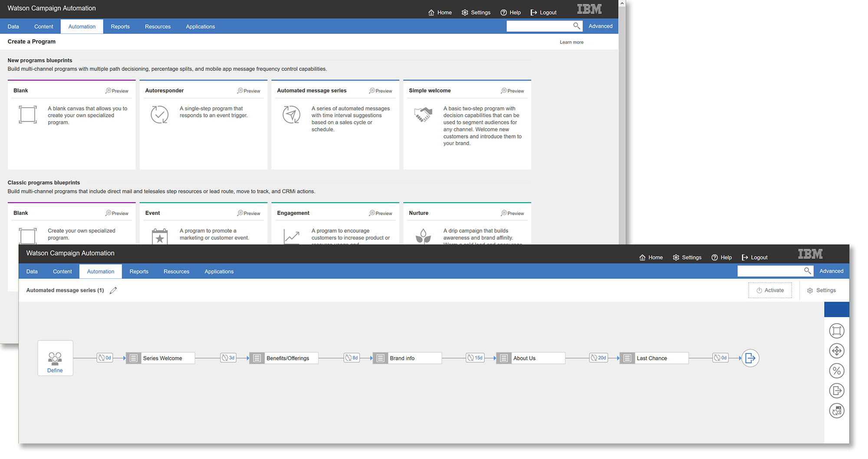
Task: Click Advanced search in the front window
Action: tap(831, 271)
